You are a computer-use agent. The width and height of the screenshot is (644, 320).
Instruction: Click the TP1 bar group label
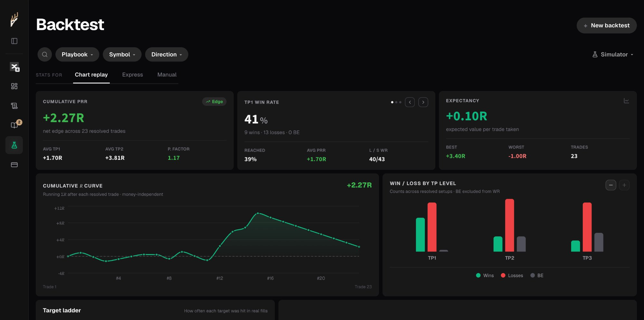coord(432,258)
